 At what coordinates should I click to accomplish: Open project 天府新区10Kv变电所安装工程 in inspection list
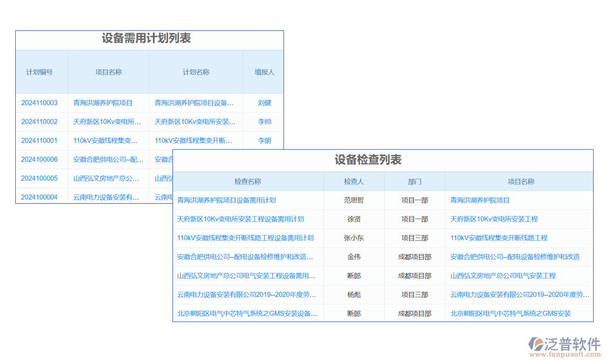tap(494, 219)
